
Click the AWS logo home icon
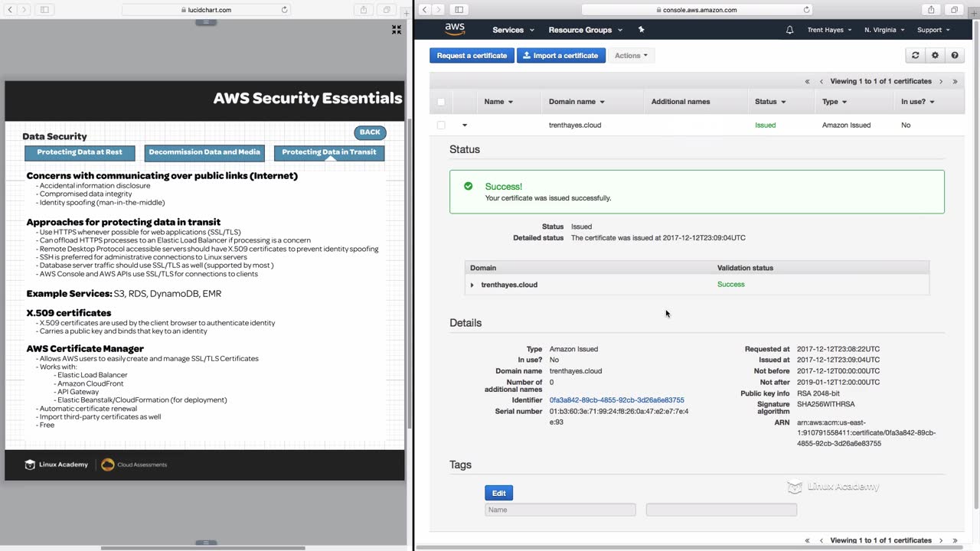click(x=455, y=29)
